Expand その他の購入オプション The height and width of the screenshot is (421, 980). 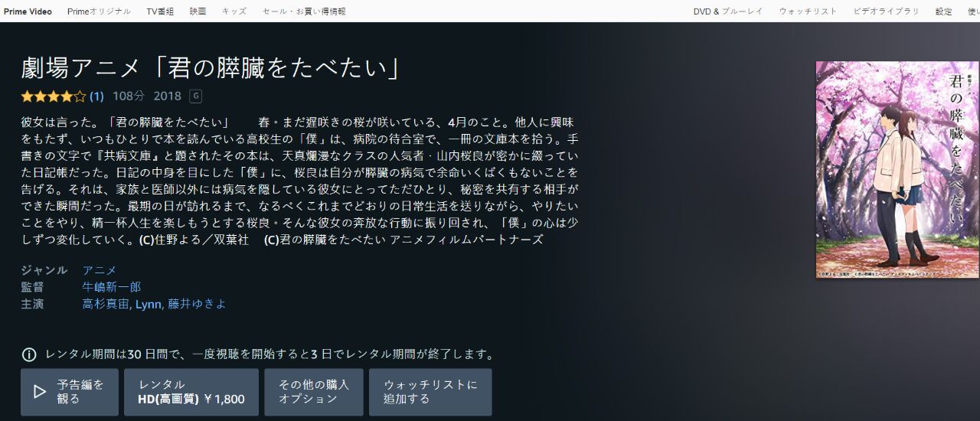tap(314, 392)
